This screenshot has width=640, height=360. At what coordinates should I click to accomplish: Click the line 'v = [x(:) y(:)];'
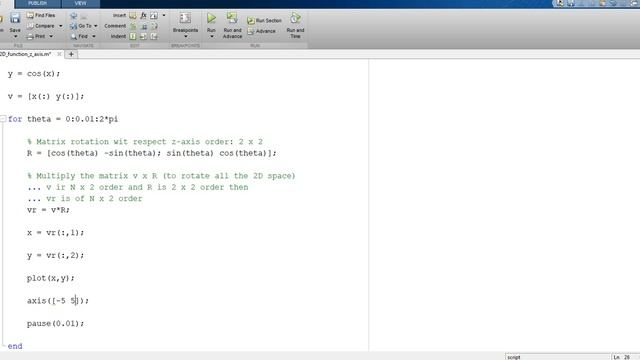click(46, 96)
